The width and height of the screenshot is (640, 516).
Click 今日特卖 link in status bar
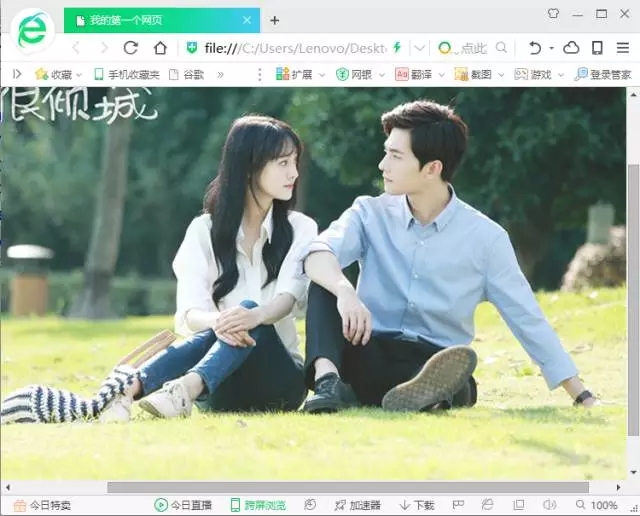[42, 505]
